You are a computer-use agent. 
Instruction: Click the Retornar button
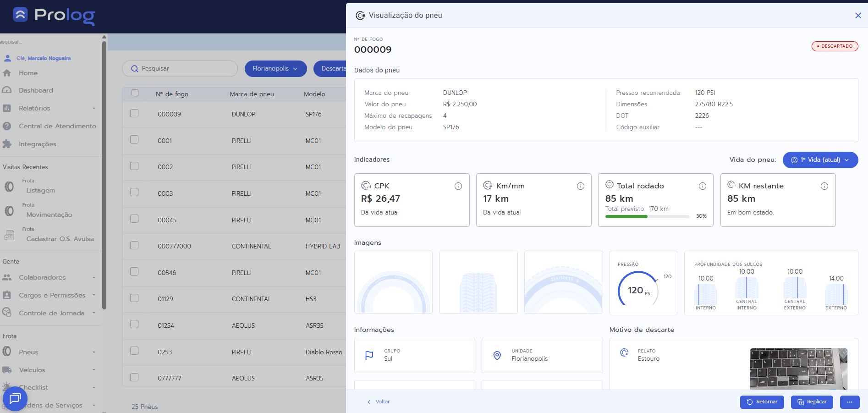click(762, 402)
